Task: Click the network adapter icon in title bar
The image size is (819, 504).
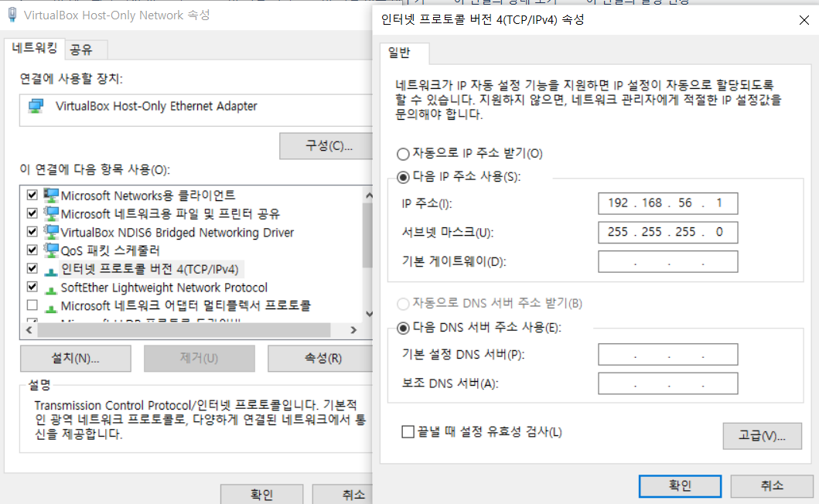Action: (12, 15)
